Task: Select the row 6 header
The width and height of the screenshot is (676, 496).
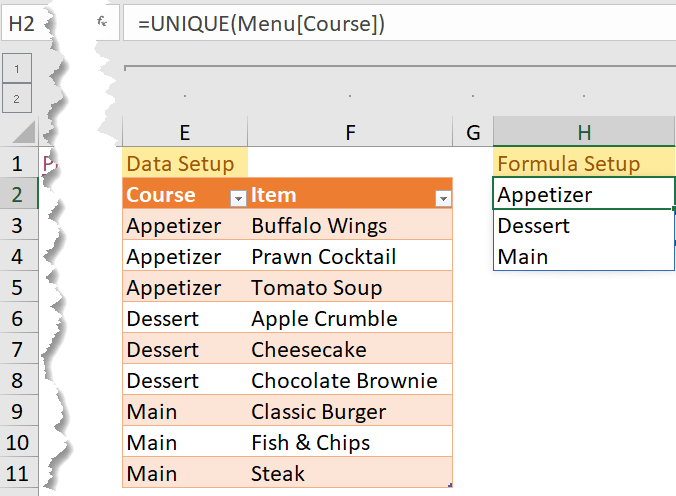Action: tap(17, 319)
